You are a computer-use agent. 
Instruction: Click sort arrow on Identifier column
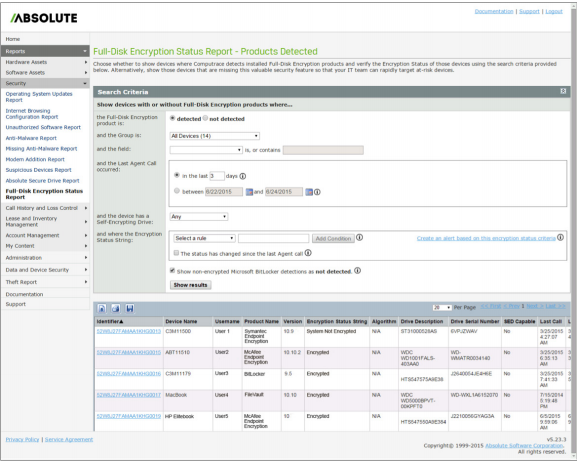pos(121,322)
